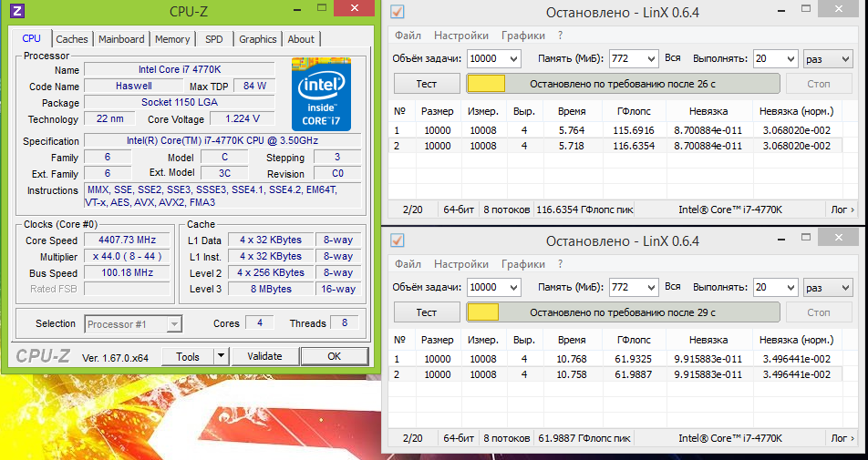Switch to the Mainboard tab
Screen dimensions: 868x460
coord(121,39)
